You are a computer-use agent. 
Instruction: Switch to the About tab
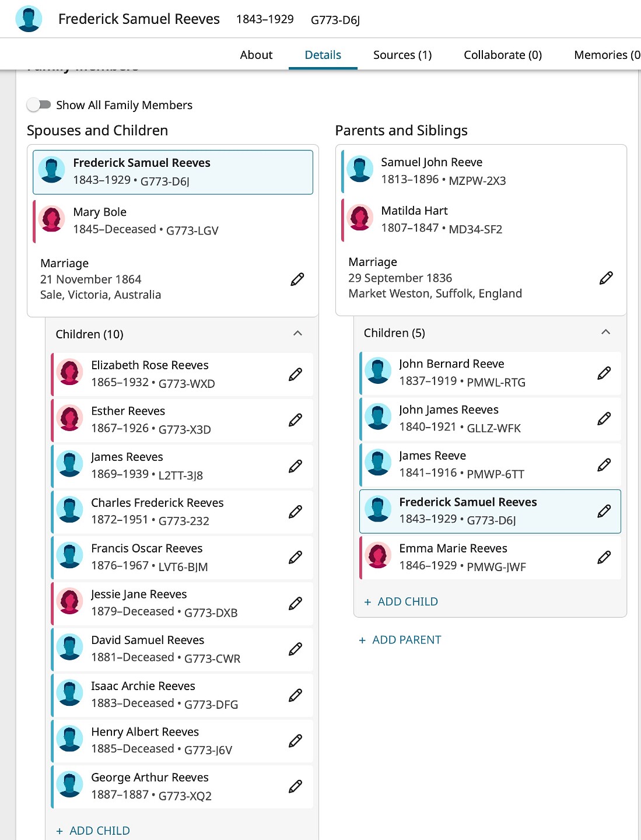(x=256, y=55)
